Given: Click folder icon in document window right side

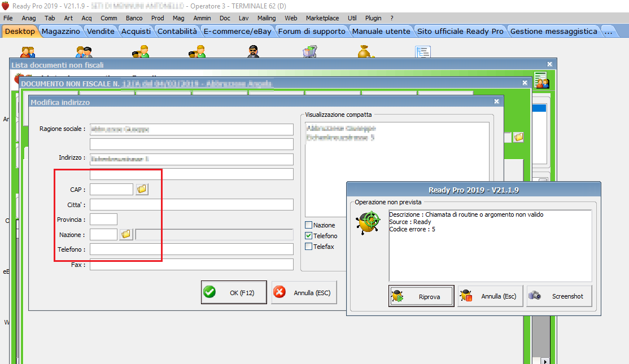Looking at the screenshot, I should pyautogui.click(x=518, y=137).
